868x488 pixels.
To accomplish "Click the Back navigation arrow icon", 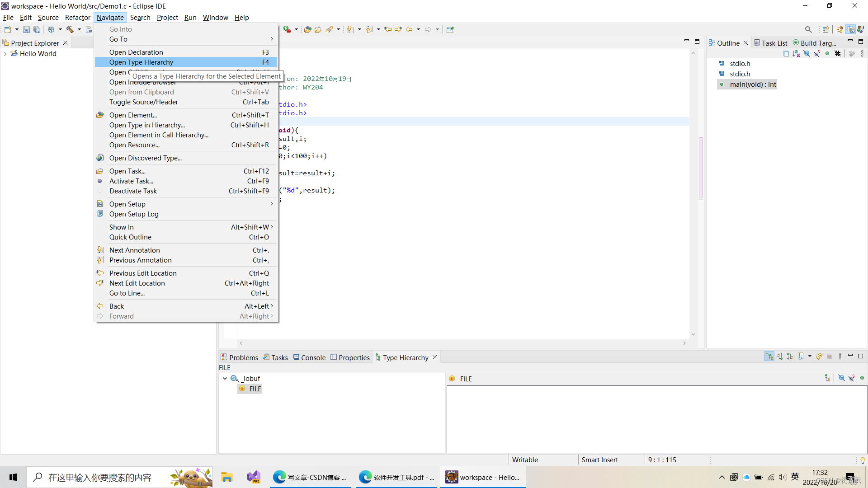I will click(409, 29).
